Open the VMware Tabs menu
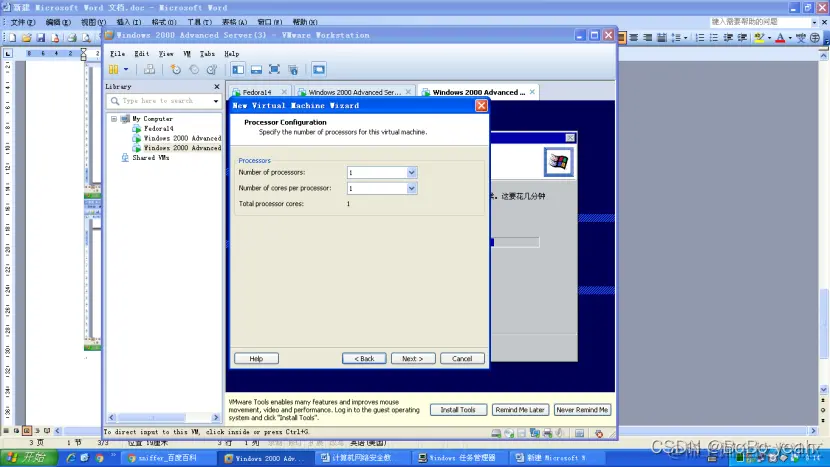The height and width of the screenshot is (467, 830). pyautogui.click(x=207, y=53)
